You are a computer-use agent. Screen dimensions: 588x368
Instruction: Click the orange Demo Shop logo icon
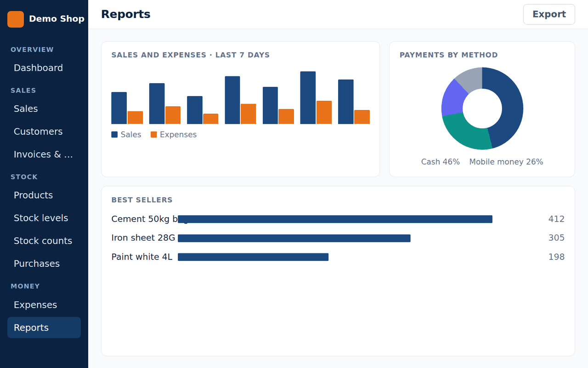pos(16,19)
